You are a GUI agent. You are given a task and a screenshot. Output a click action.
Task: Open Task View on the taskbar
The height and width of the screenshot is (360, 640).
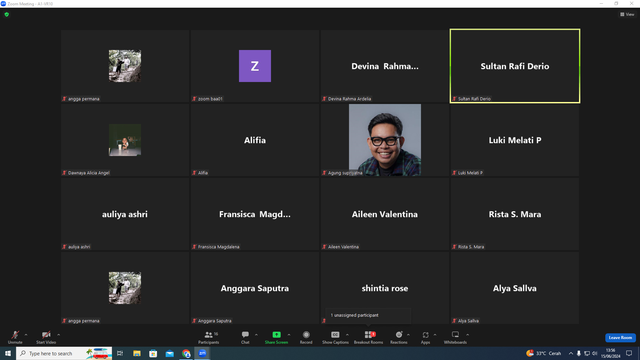(120, 353)
